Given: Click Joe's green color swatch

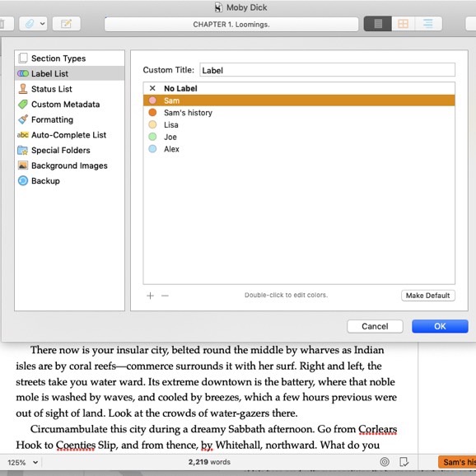Looking at the screenshot, I should 152,137.
